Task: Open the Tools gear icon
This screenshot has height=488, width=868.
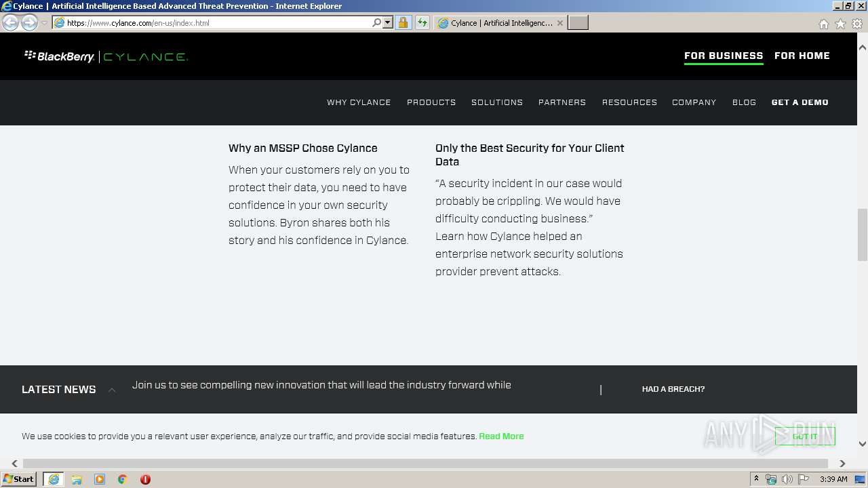Action: point(857,24)
